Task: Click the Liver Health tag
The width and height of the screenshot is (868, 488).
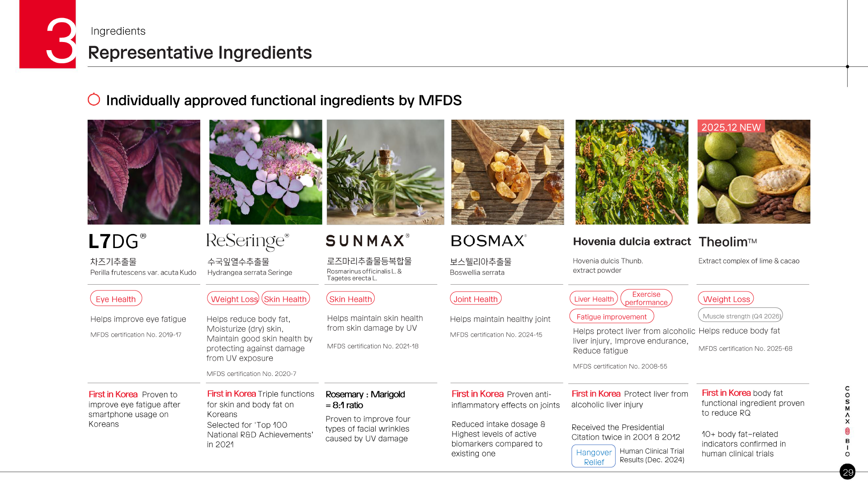Action: [x=594, y=299]
